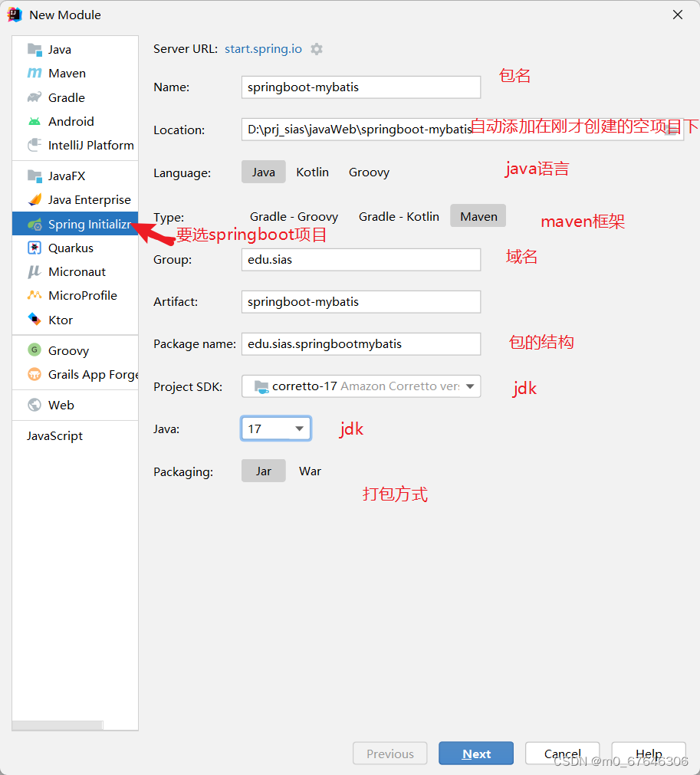Select JavaScript entry in sidebar
Image resolution: width=700 pixels, height=775 pixels.
coord(75,436)
